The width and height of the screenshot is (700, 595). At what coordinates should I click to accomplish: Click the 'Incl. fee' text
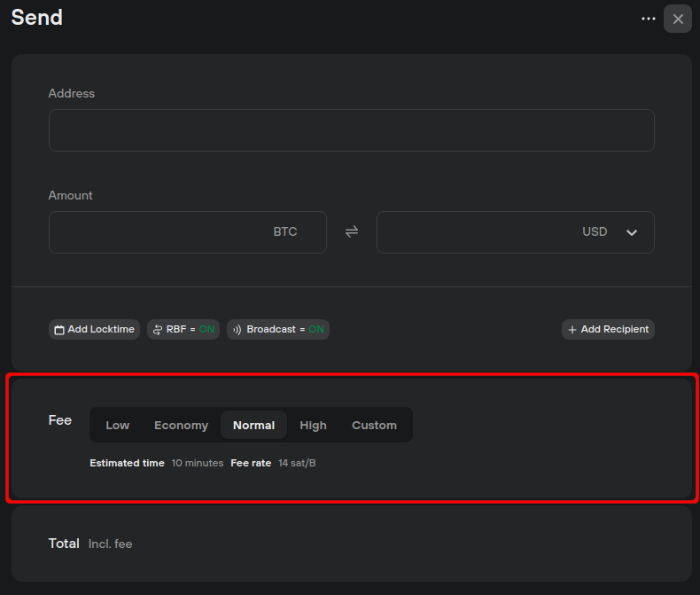click(110, 544)
